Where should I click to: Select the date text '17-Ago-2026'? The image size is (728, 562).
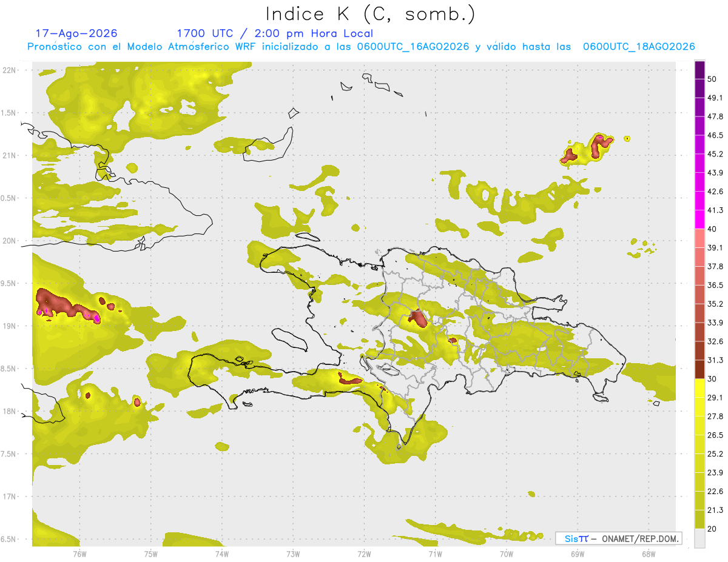click(76, 33)
